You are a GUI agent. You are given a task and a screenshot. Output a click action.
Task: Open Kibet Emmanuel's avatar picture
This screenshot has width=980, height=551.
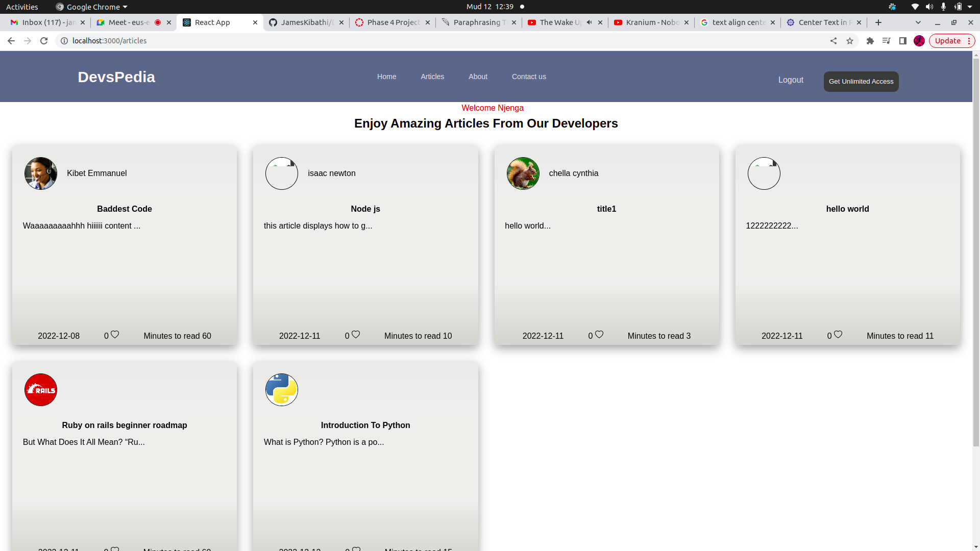tap(41, 173)
